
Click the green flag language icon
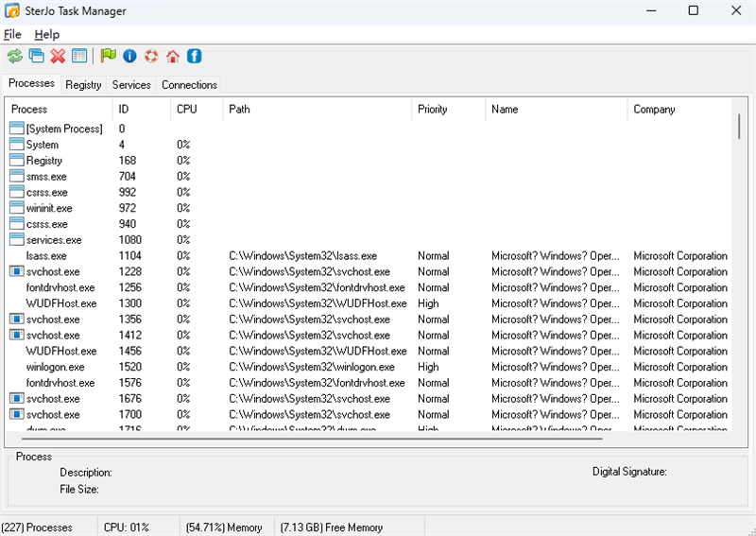pos(108,56)
